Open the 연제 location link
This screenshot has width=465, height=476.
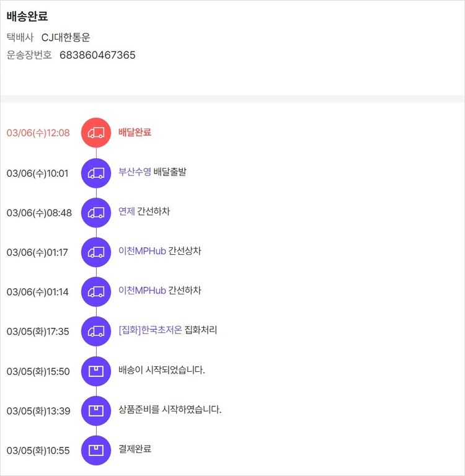(x=126, y=211)
